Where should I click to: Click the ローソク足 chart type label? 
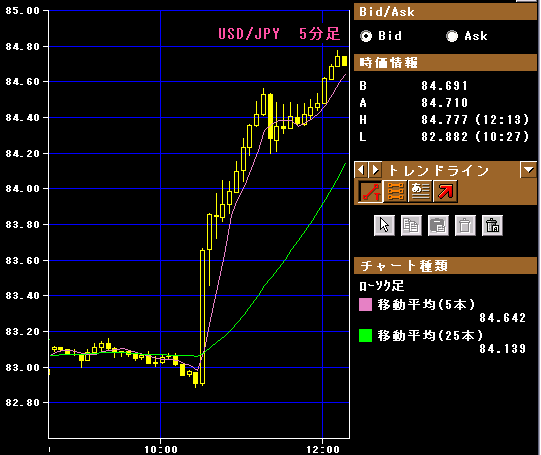tap(381, 286)
